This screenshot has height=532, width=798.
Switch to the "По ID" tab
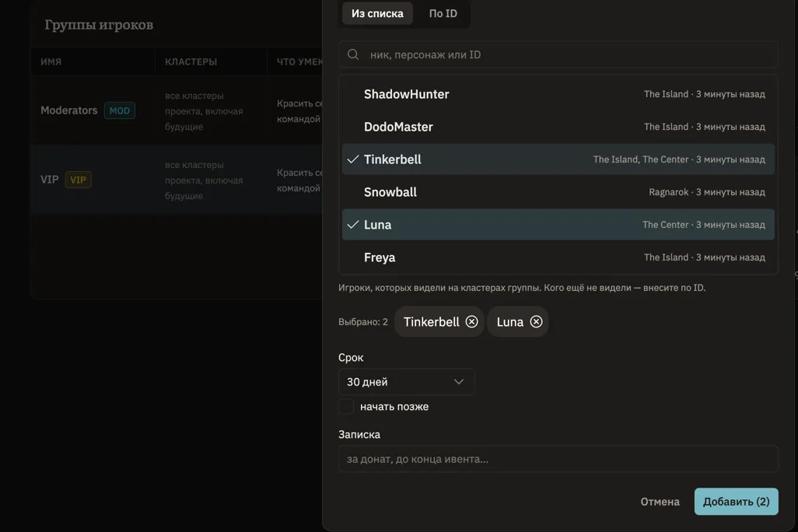pos(443,13)
